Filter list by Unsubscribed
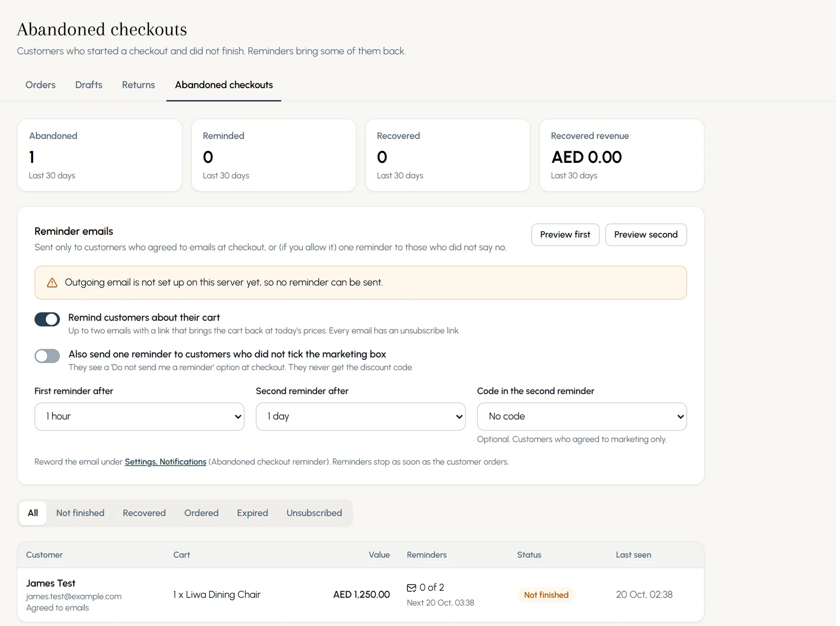The width and height of the screenshot is (840, 626). coord(314,513)
